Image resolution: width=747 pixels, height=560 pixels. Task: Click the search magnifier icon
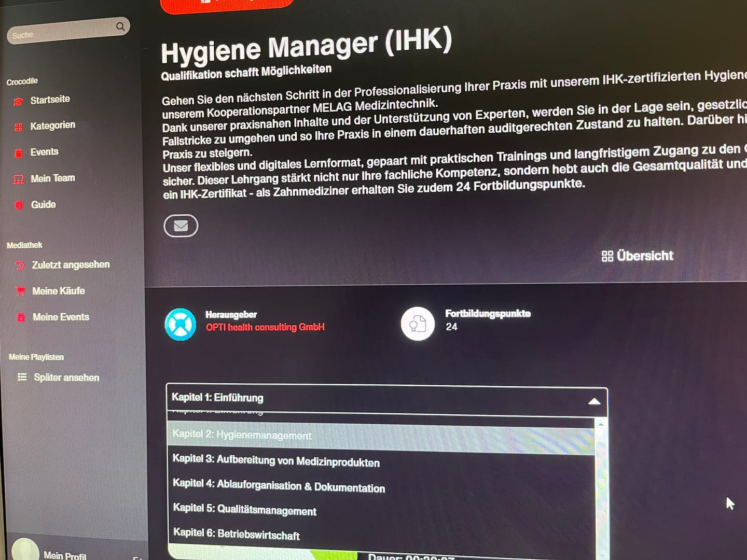click(x=120, y=26)
